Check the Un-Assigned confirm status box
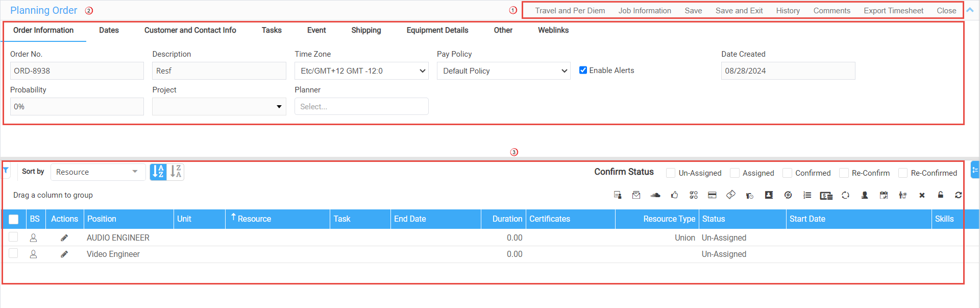Viewport: 980px width, 308px height. click(671, 173)
